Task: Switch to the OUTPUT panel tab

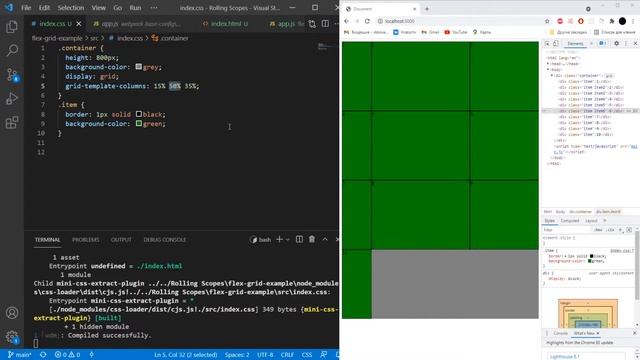Action: (x=121, y=240)
